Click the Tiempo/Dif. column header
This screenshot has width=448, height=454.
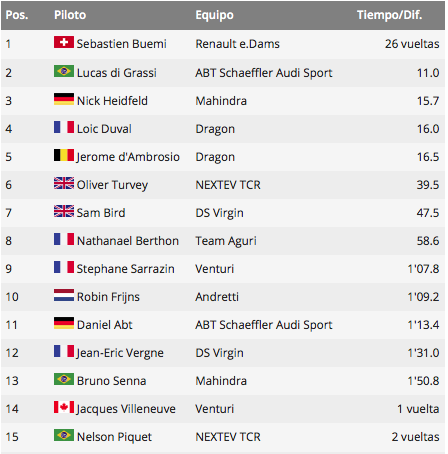click(389, 15)
